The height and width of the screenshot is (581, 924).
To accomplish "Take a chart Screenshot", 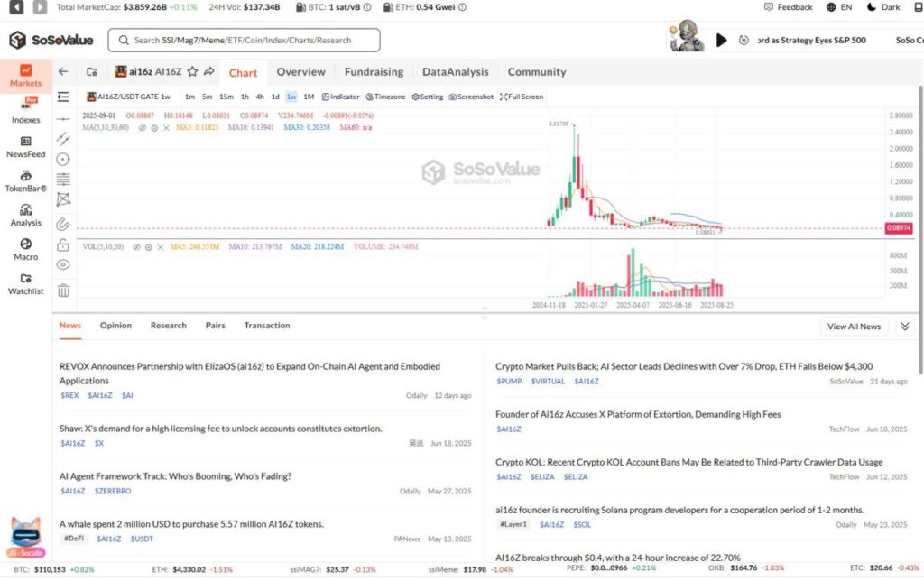I will (x=471, y=97).
